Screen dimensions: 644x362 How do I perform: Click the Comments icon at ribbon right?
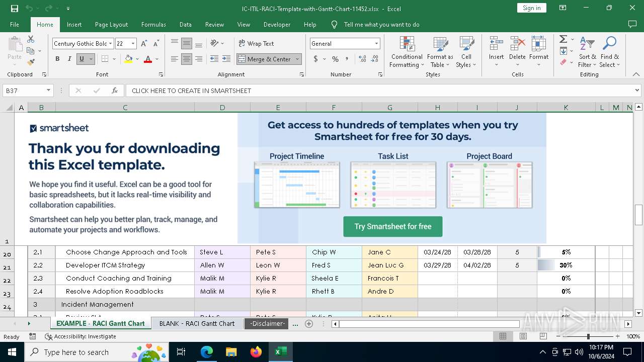[632, 24]
